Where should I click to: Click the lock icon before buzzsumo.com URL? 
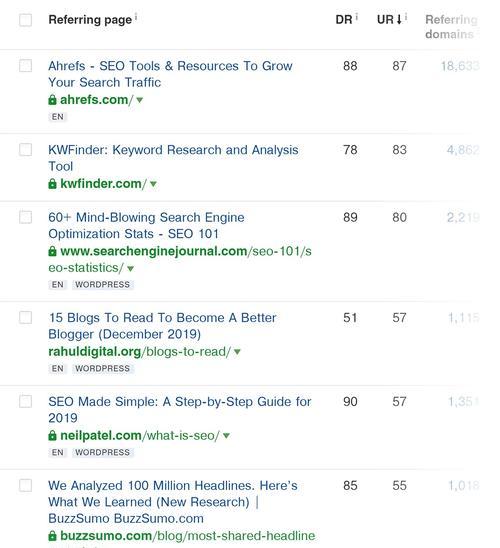pos(52,535)
